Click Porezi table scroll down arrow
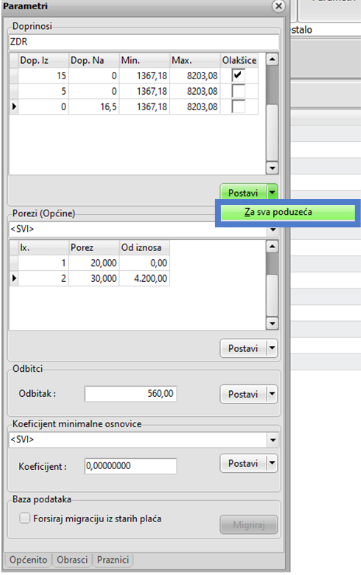Viewport: 361px width, 575px height. pos(272,323)
